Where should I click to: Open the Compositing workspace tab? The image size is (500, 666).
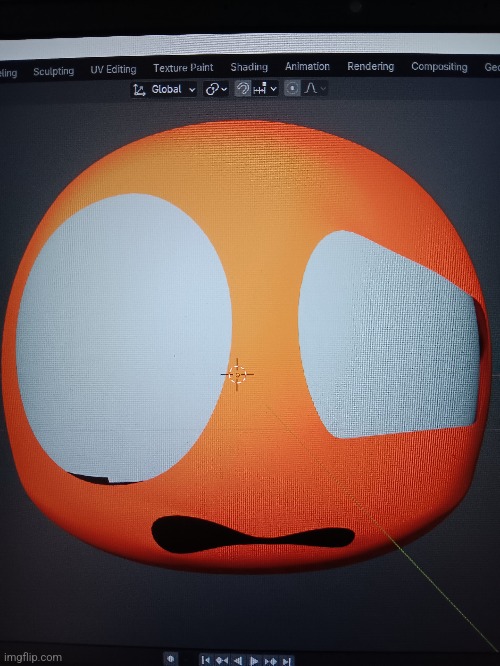tap(439, 67)
